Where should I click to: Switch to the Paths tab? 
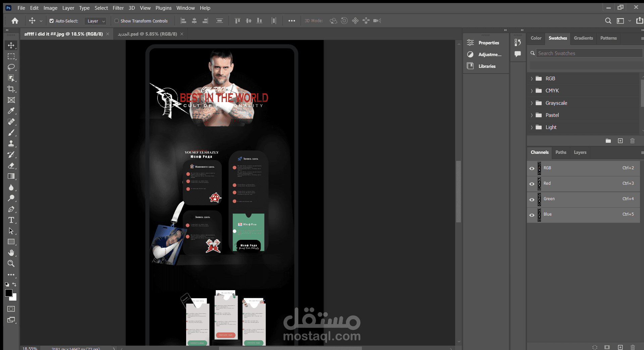pos(560,152)
